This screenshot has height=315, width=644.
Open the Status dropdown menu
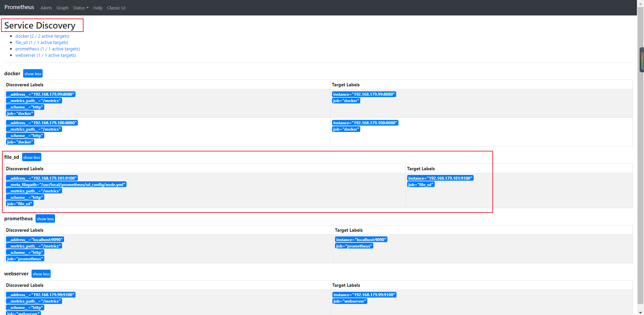point(80,8)
